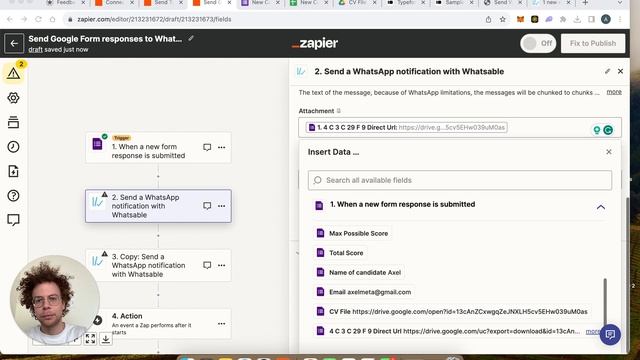Click the green lightbulb extension icon in Attachment field

click(597, 130)
